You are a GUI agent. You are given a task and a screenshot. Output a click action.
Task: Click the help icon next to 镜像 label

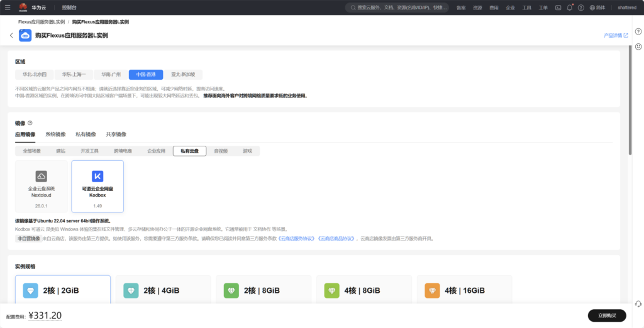click(30, 123)
